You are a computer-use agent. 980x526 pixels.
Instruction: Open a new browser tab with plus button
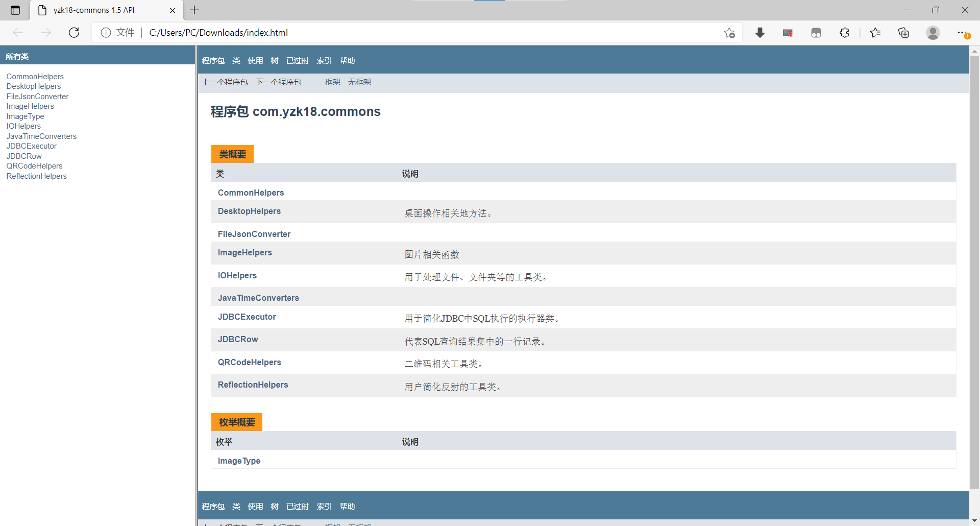[x=194, y=10]
